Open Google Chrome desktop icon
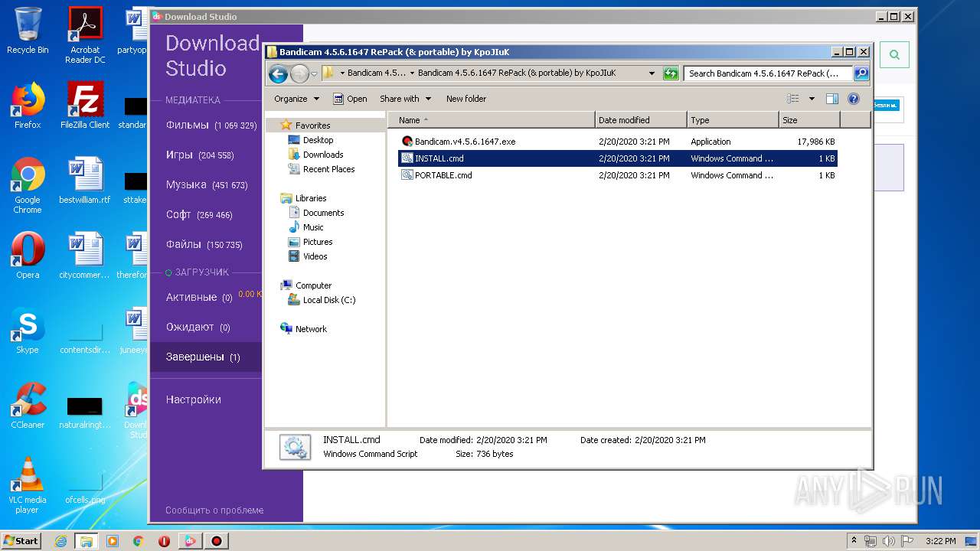Image resolution: width=980 pixels, height=551 pixels. click(28, 185)
